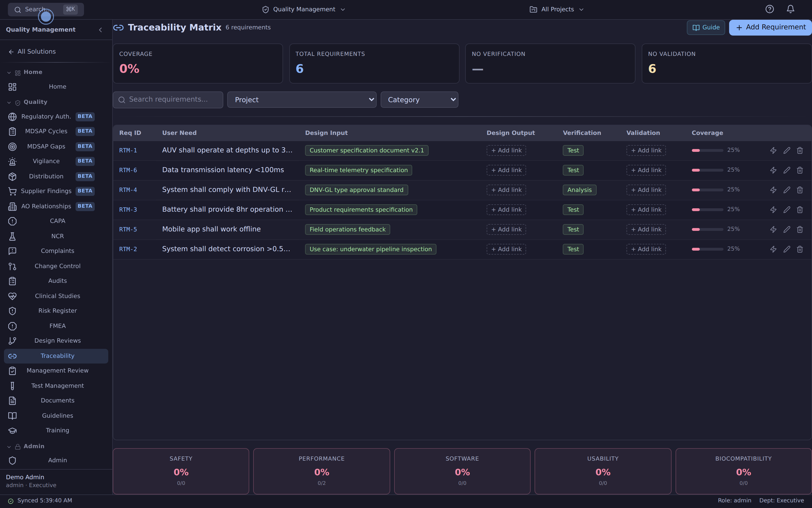Open the CAPA page in sidebar
Viewport: 812px width, 508px height.
(x=56, y=221)
